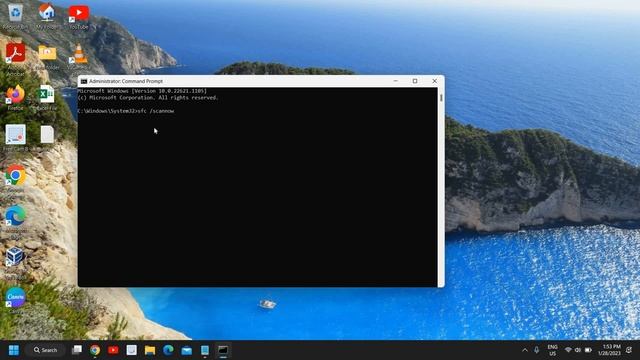Click the taskbar Search box

46,350
